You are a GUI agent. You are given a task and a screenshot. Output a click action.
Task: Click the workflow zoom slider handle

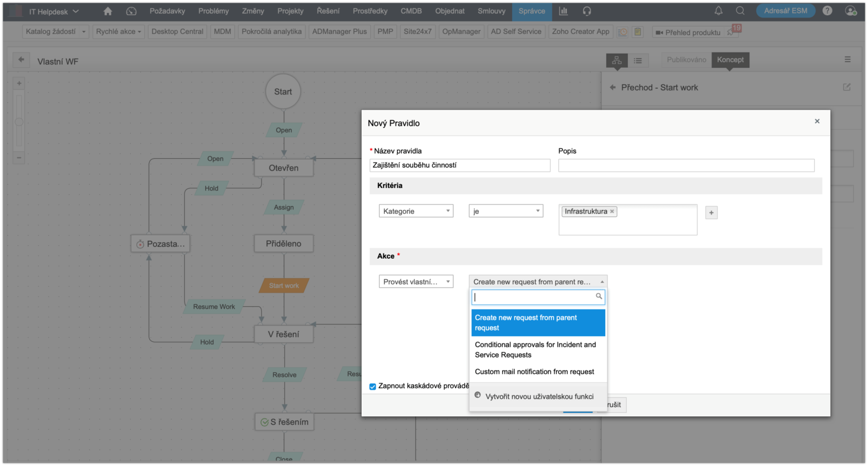pos(19,122)
